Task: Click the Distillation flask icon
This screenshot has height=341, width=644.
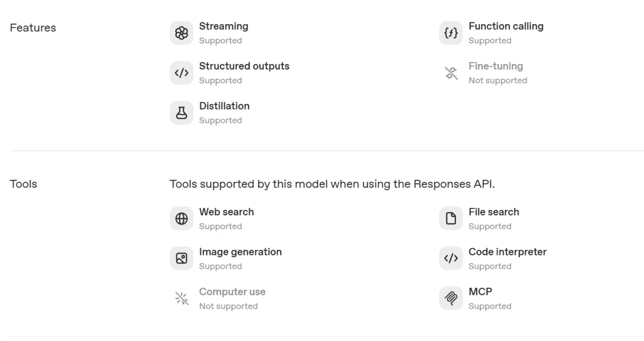Action: [182, 113]
